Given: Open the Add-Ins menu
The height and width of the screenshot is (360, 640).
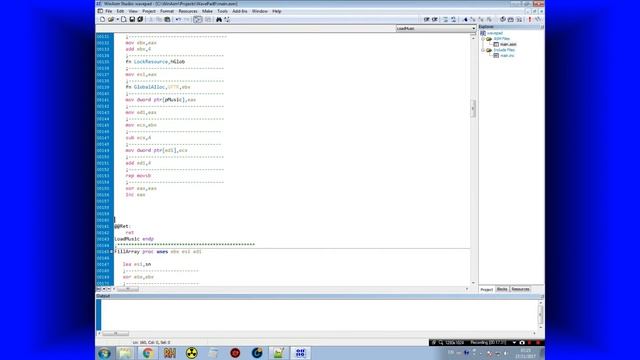Looking at the screenshot, I should [x=240, y=11].
